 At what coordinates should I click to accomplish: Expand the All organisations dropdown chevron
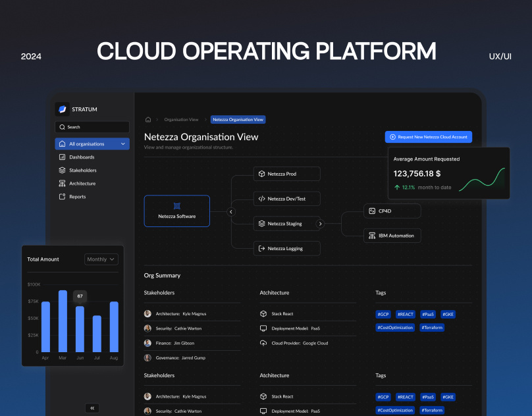pos(122,143)
